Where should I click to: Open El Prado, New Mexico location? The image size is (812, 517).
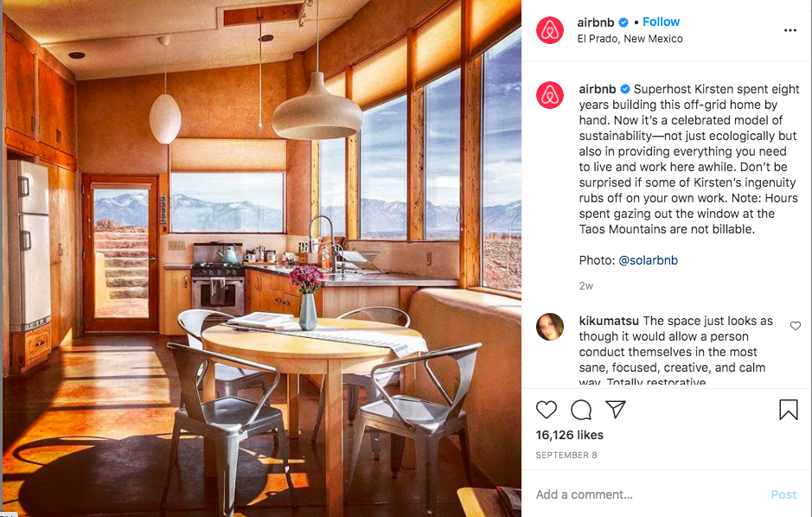coord(630,39)
